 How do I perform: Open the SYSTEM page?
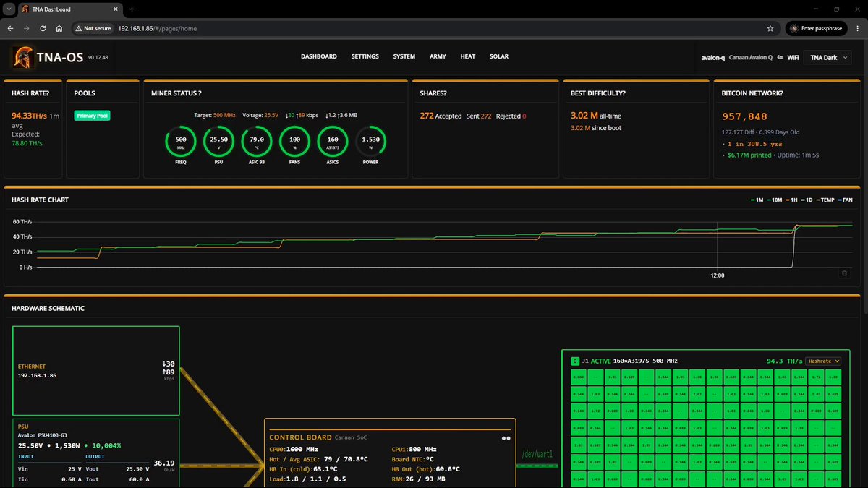[404, 56]
